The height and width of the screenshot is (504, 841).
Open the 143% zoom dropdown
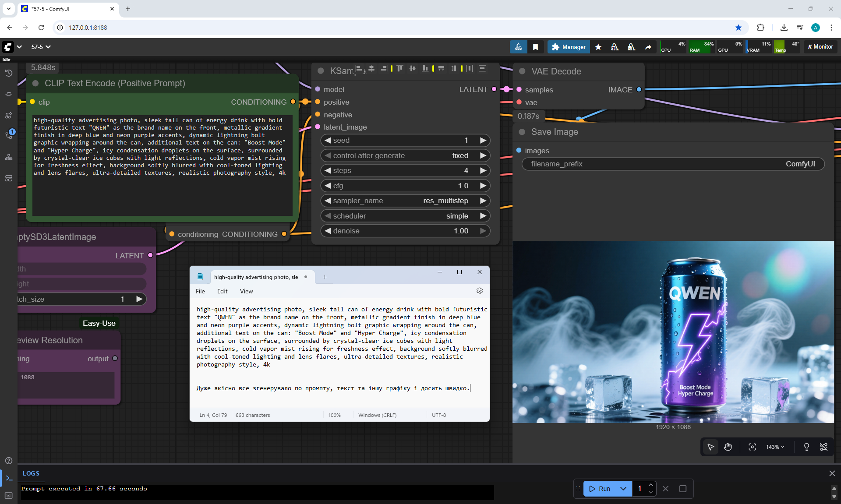coord(775,447)
